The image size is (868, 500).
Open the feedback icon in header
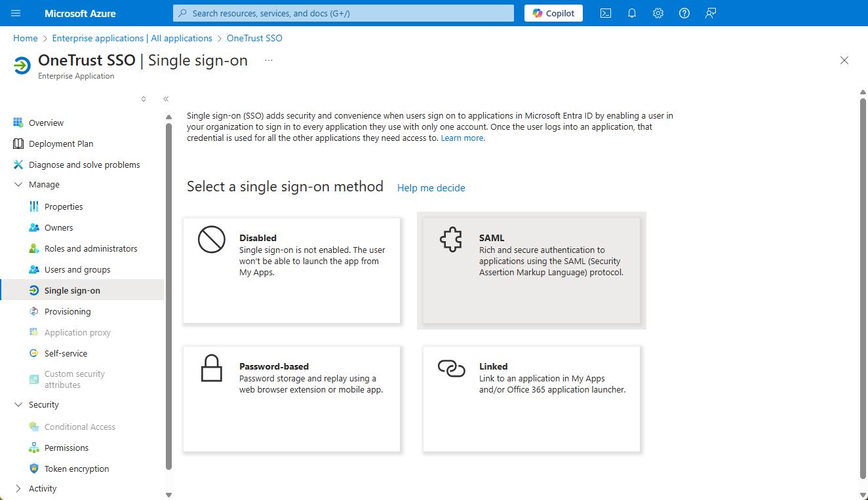[711, 13]
